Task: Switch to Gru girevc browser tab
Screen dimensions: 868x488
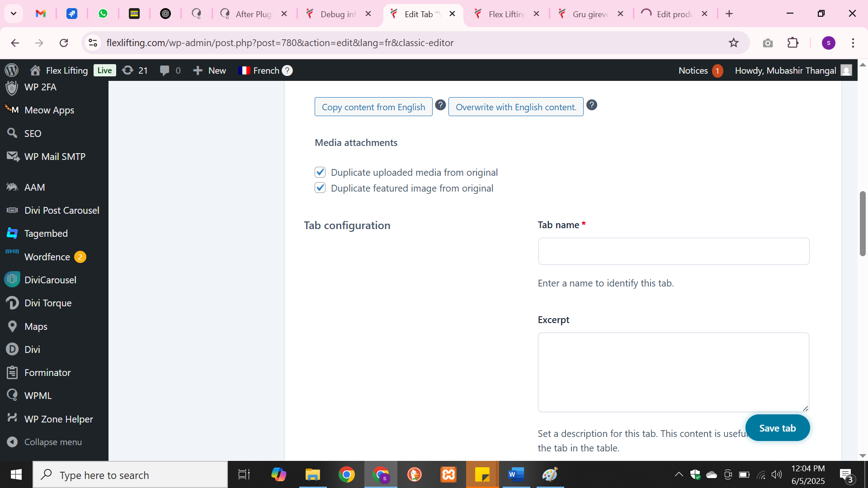Action: click(x=590, y=14)
